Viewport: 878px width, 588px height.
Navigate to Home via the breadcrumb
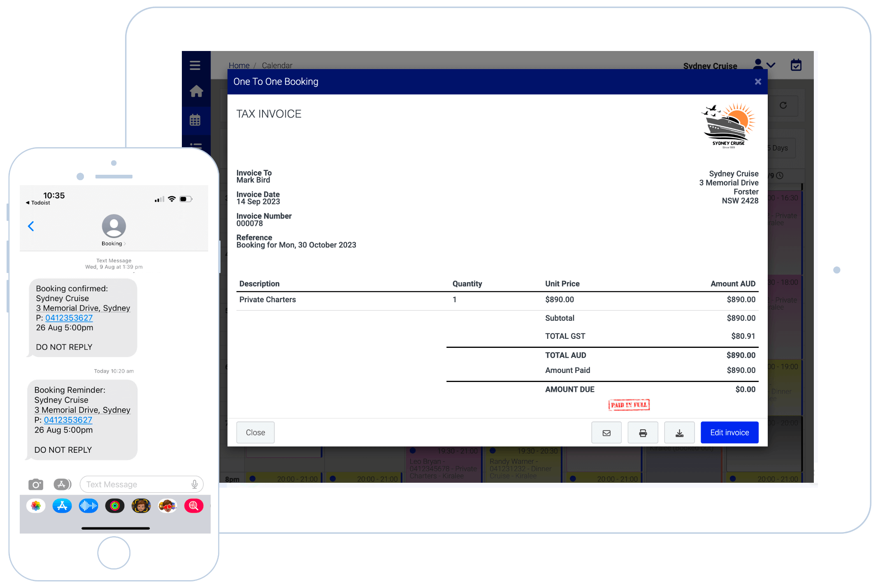coord(239,65)
